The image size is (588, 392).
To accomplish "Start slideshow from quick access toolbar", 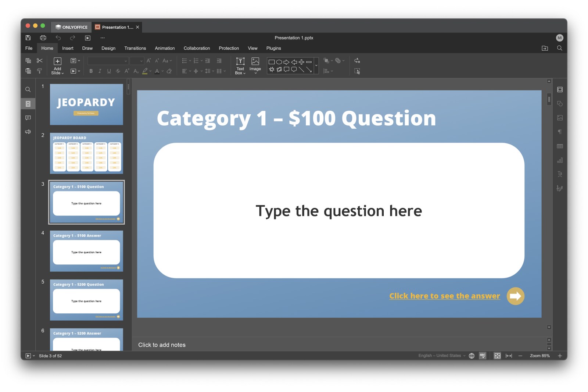I will 87,38.
